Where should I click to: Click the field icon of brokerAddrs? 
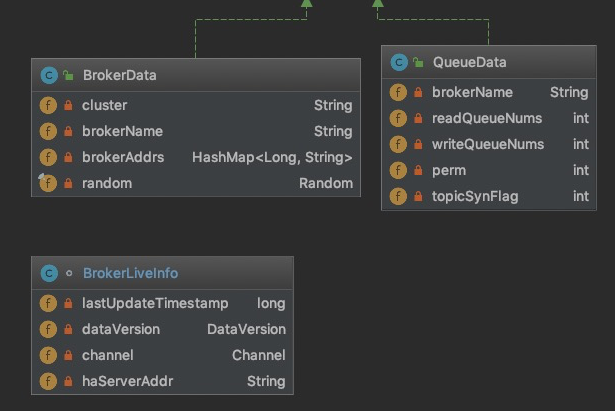tap(48, 157)
